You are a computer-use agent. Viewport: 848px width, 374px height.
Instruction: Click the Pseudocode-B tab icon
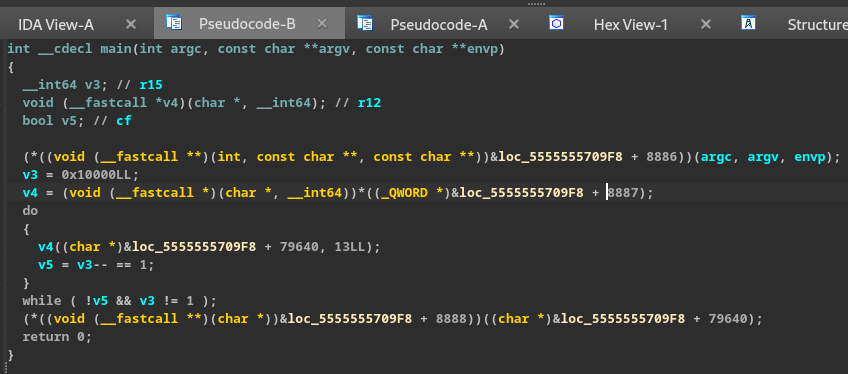point(174,23)
